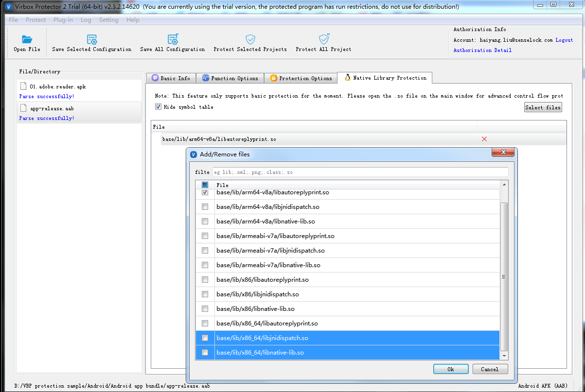Switch to the Function Options tab

pos(230,78)
